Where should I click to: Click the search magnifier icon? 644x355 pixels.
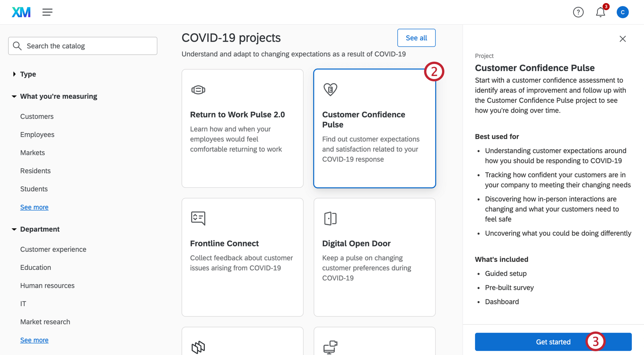pos(17,45)
